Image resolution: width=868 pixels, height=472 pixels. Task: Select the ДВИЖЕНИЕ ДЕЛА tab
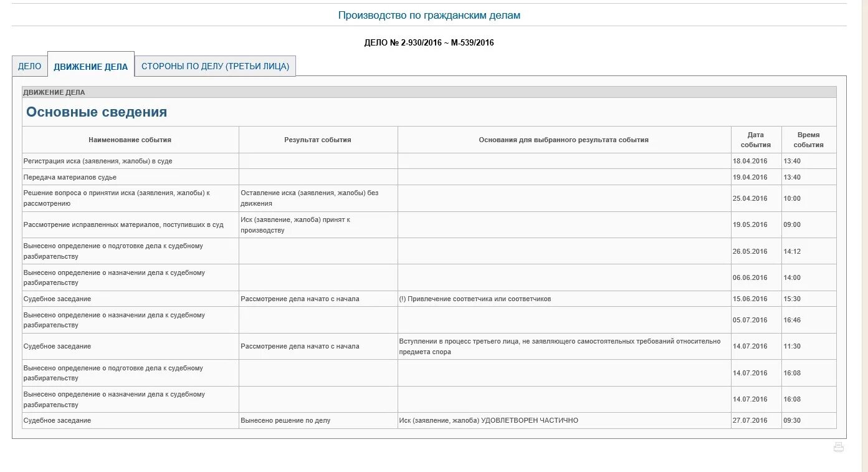[x=91, y=66]
